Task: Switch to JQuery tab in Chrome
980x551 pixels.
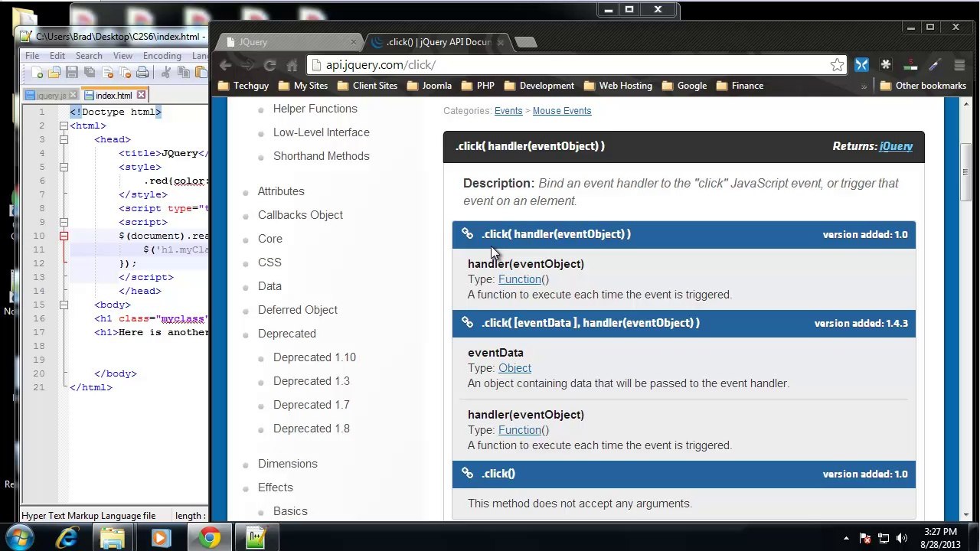Action: [x=289, y=42]
